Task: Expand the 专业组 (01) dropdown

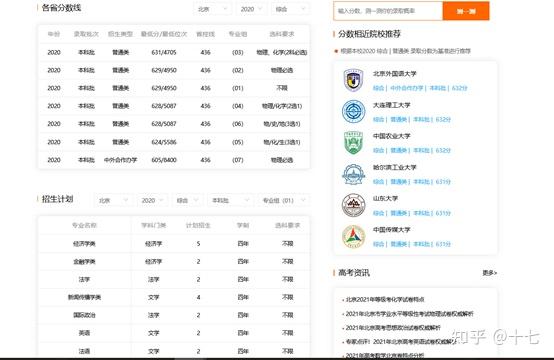Action: (x=284, y=200)
